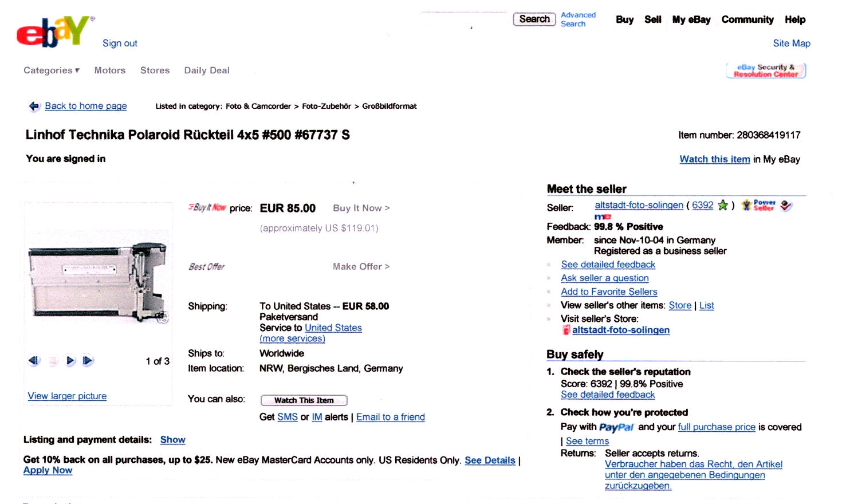Open Verbraucher haben das Recht returns link
The image size is (842, 504).
(694, 475)
